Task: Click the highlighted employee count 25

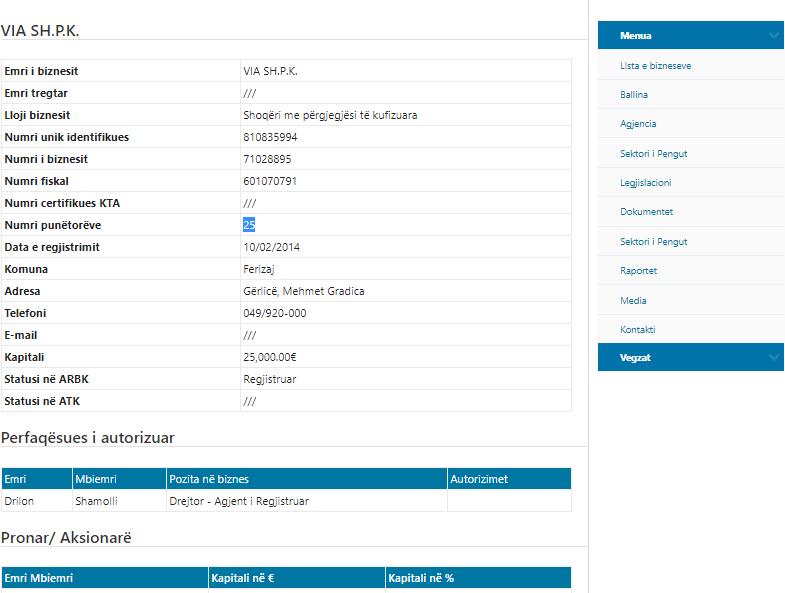Action: point(249,225)
